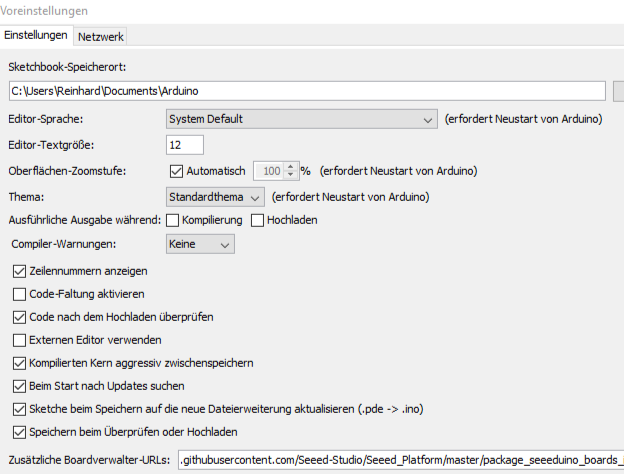Switch to the Netzwerk tab

pos(100,36)
